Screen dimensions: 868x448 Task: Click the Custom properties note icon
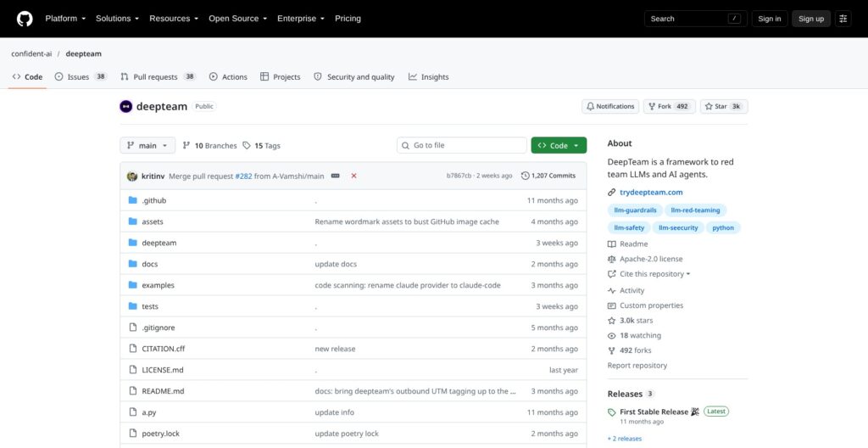pyautogui.click(x=612, y=305)
